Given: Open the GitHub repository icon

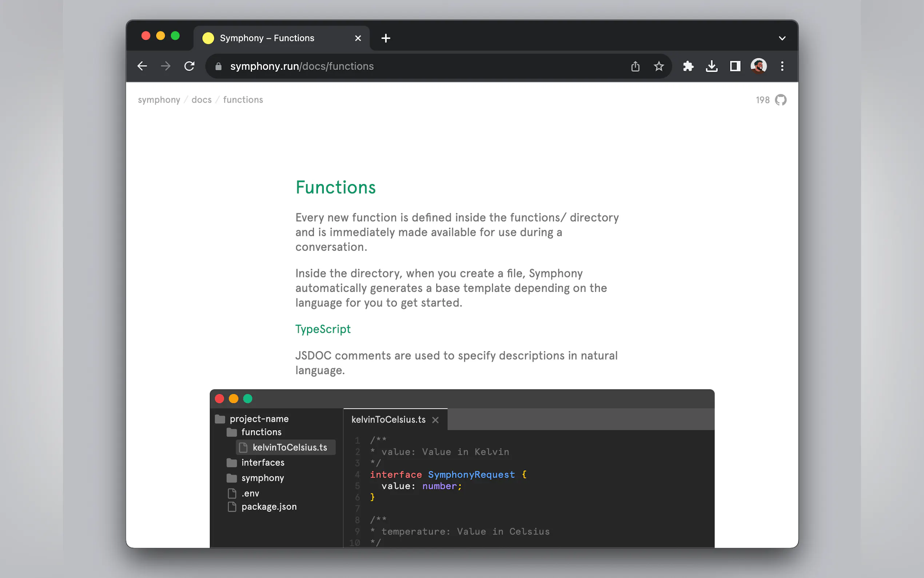Looking at the screenshot, I should [x=781, y=100].
